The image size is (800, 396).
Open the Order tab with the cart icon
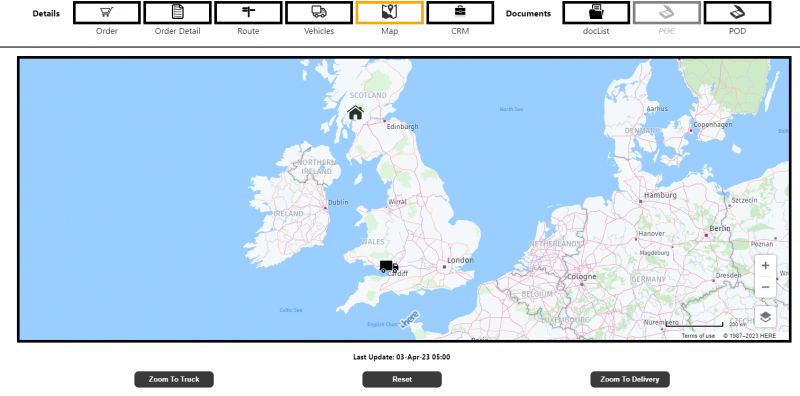tap(107, 13)
